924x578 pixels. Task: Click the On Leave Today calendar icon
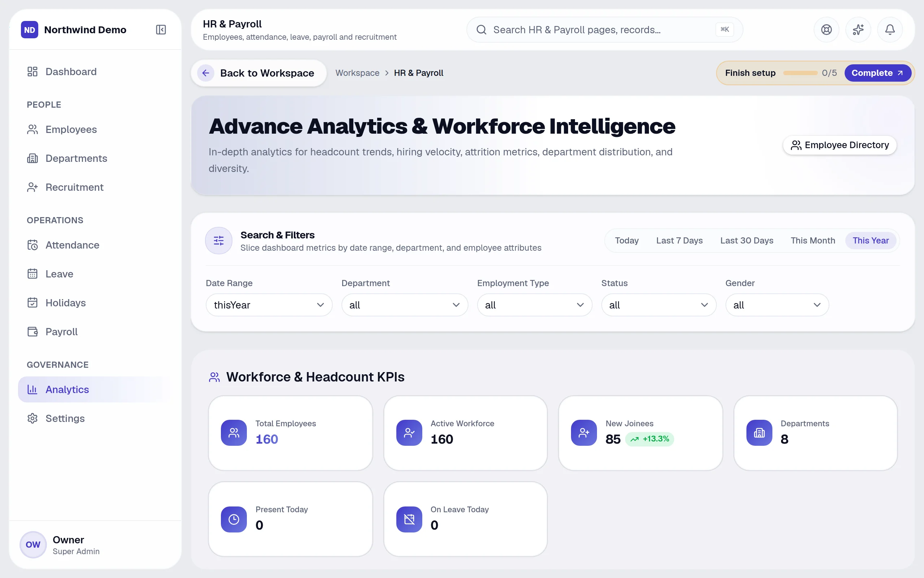point(409,519)
